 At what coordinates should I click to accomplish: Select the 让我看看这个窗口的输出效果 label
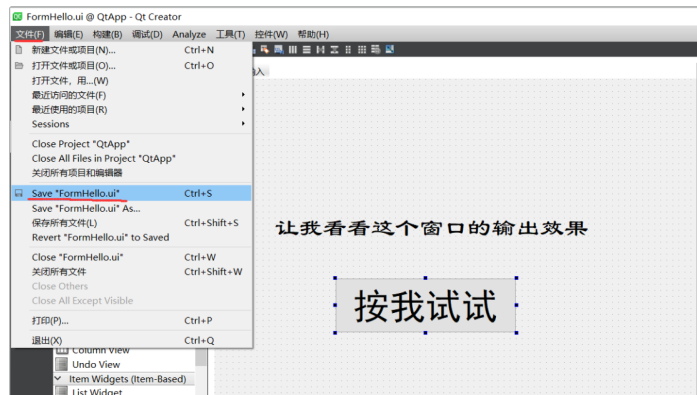431,228
